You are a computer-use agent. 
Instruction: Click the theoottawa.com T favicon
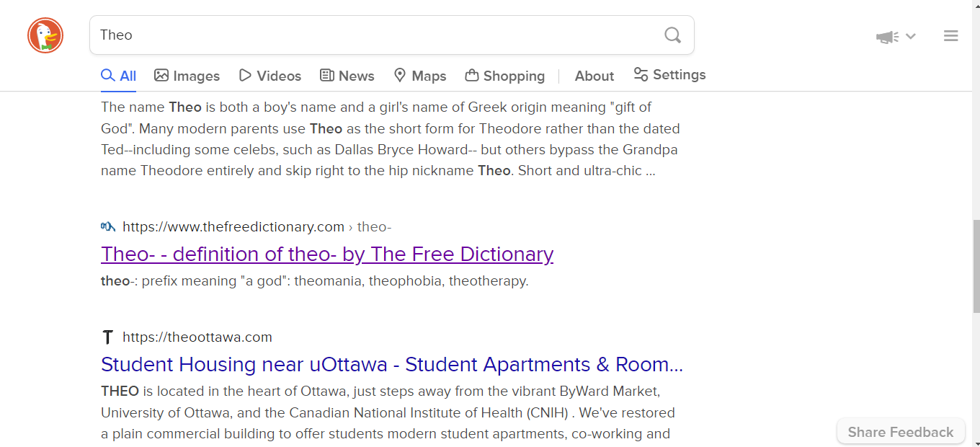108,337
